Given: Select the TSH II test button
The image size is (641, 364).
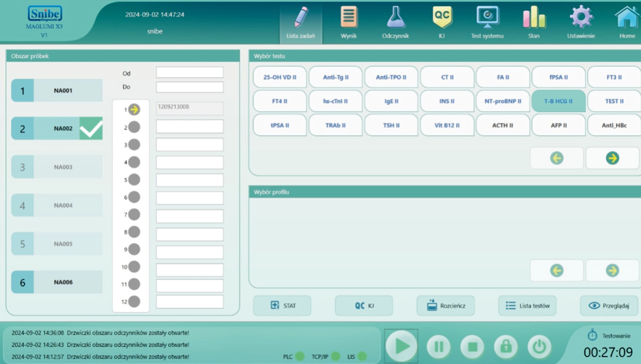Looking at the screenshot, I should pos(392,126).
